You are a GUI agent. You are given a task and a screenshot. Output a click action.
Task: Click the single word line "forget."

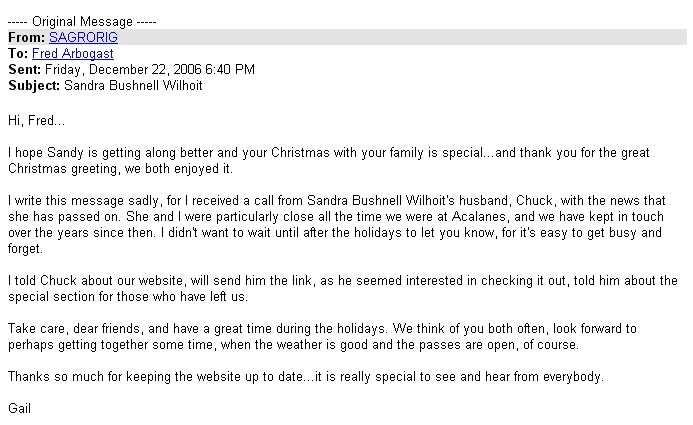(x=26, y=249)
